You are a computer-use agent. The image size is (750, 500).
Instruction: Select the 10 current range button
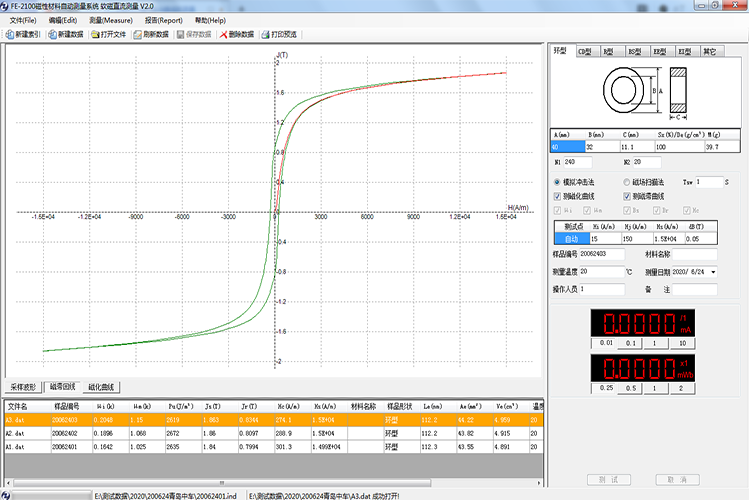coord(683,343)
